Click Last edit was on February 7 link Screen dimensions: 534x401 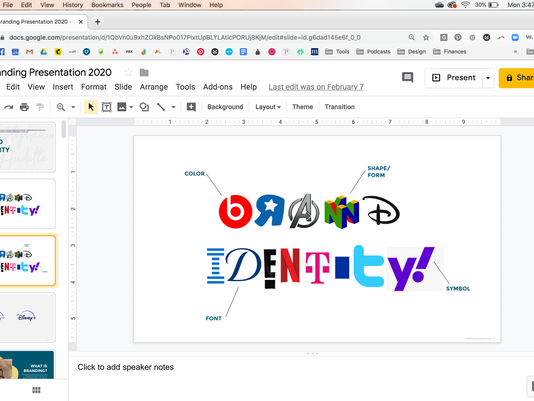316,87
